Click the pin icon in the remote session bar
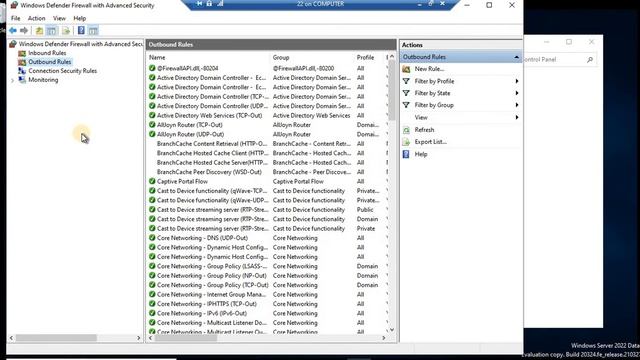The height and width of the screenshot is (360, 640). (x=199, y=4)
